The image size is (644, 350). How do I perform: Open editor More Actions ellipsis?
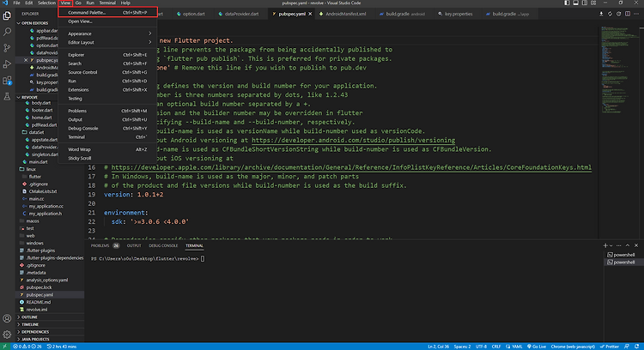click(x=636, y=14)
